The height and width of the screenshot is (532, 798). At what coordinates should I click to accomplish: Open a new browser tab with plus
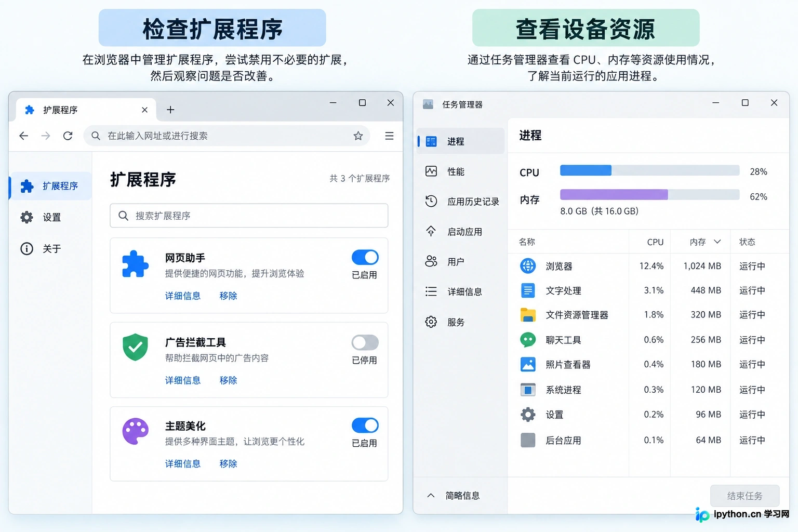click(x=170, y=110)
